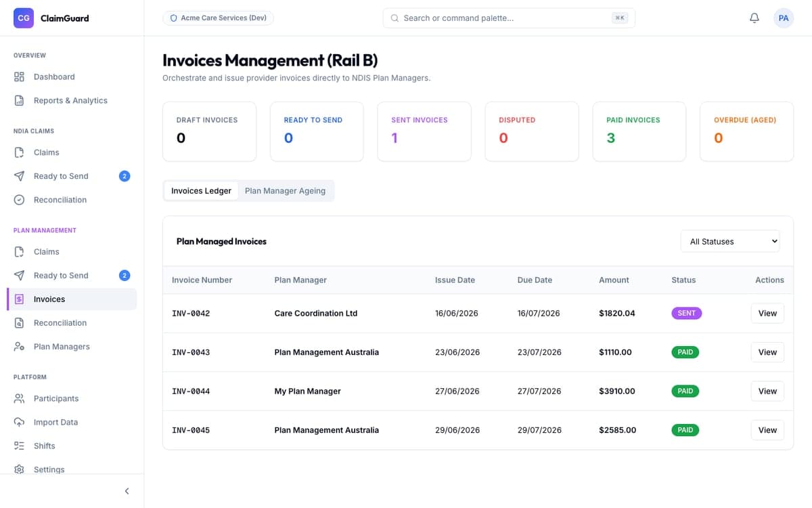Click the Paid Invoices summary card
The width and height of the screenshot is (812, 508).
coord(639,131)
